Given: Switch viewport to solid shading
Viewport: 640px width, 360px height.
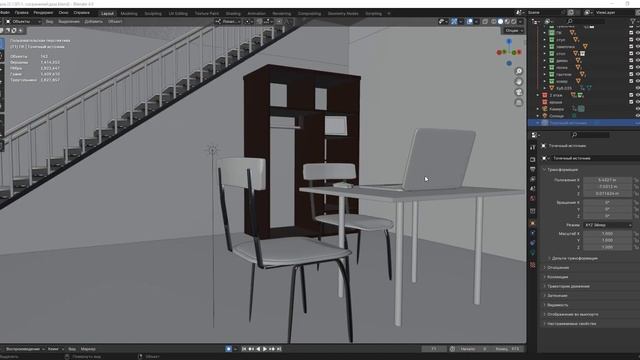Looking at the screenshot, I should (500, 22).
